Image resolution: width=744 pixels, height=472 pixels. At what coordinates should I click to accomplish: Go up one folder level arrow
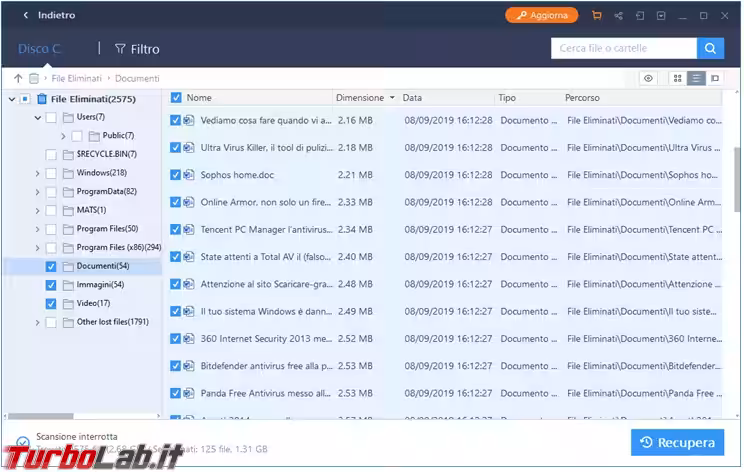pyautogui.click(x=18, y=78)
